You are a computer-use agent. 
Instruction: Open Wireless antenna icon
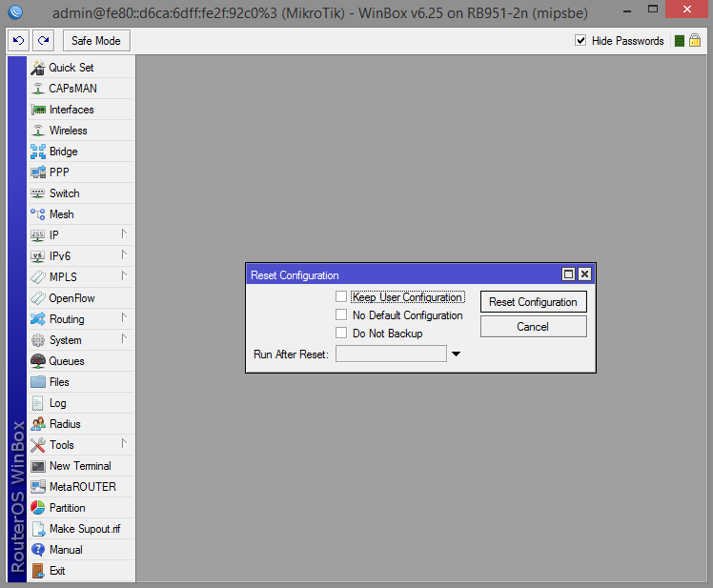pos(38,131)
